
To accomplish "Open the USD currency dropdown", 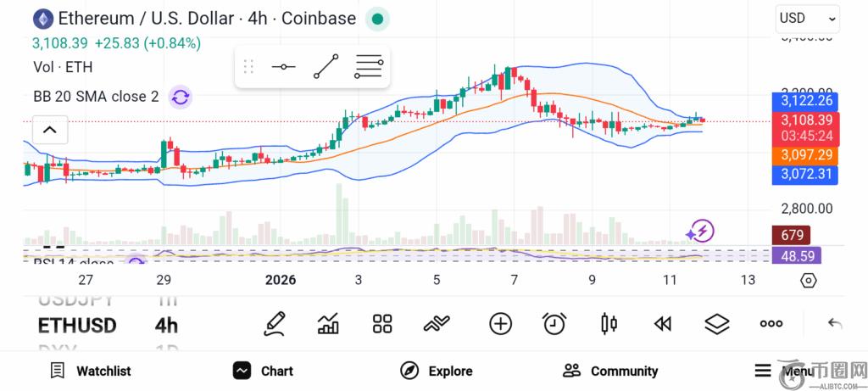I will [x=807, y=18].
